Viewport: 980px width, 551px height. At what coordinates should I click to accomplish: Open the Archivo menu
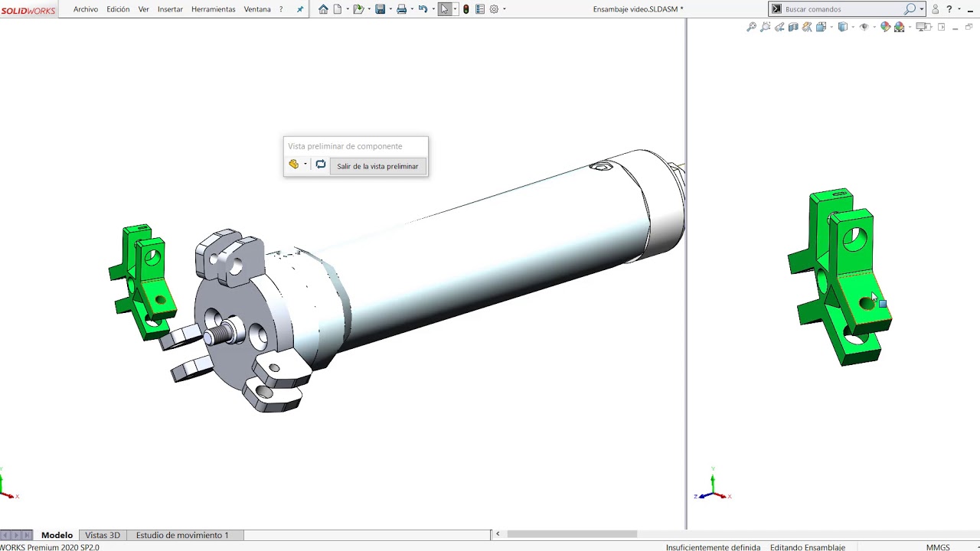click(x=86, y=9)
